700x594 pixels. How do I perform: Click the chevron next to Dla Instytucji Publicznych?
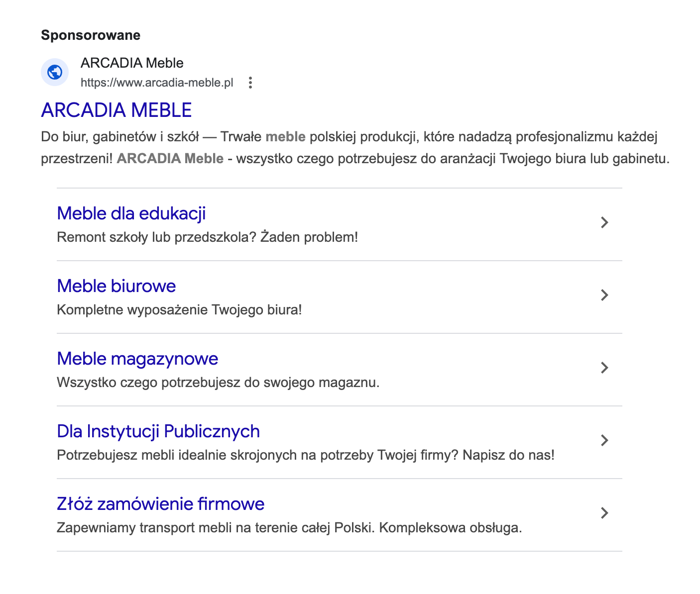coord(604,440)
